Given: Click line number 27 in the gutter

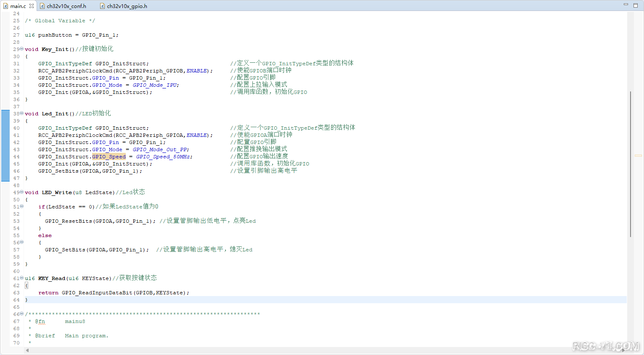Looking at the screenshot, I should [x=16, y=35].
